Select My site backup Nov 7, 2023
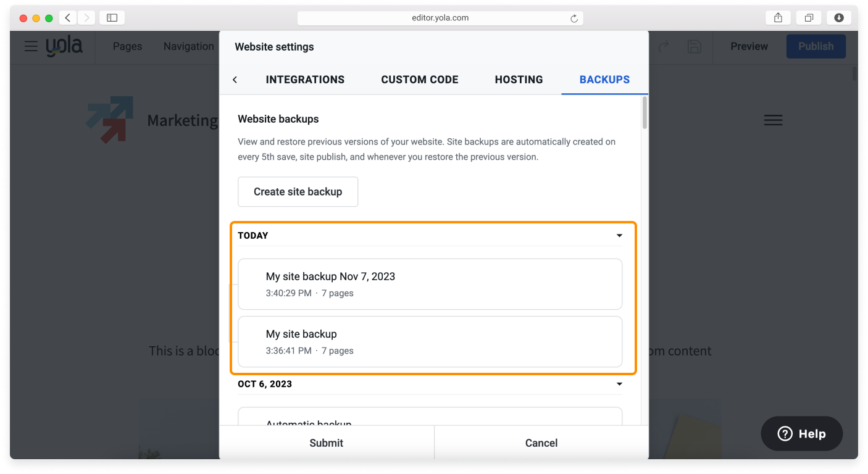Image resolution: width=868 pixels, height=474 pixels. (x=430, y=284)
